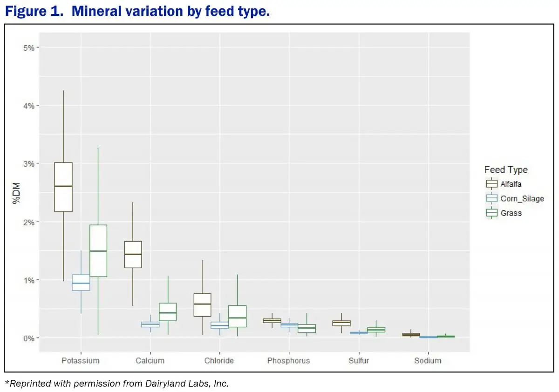Select the Alfalfa Potassium box plot

pyautogui.click(x=63, y=187)
